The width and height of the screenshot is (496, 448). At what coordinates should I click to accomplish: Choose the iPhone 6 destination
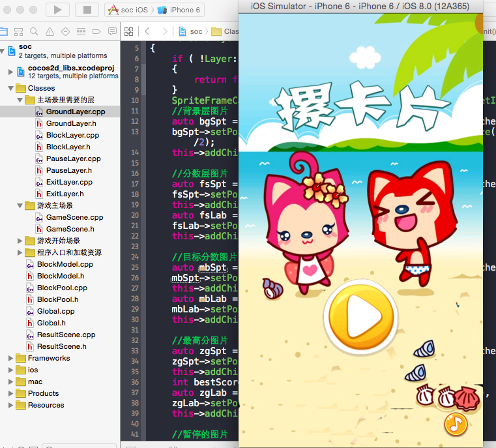[179, 10]
